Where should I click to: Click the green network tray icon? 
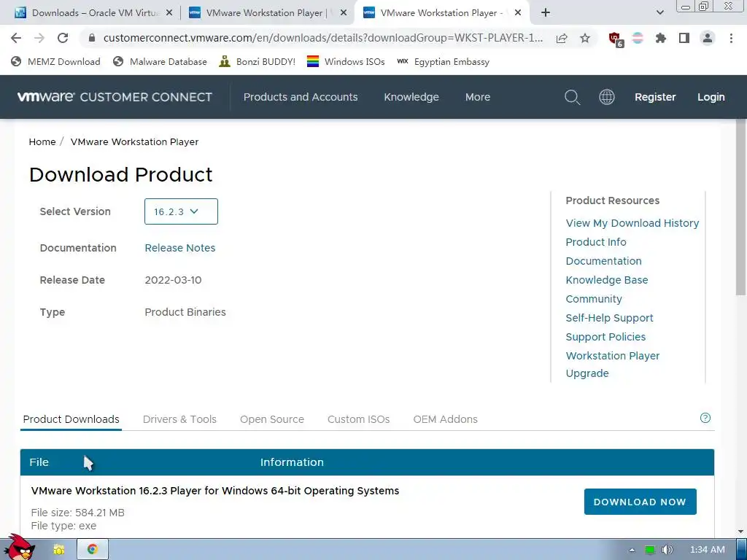click(x=650, y=550)
